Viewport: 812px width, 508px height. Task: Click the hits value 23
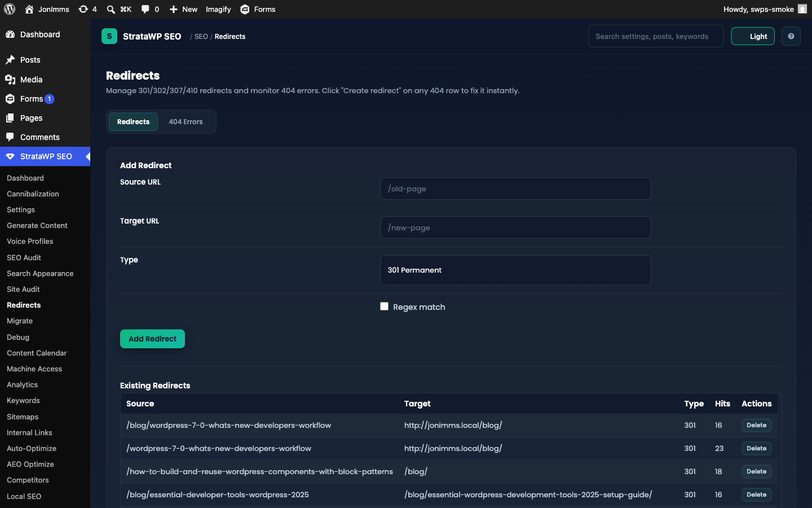719,448
